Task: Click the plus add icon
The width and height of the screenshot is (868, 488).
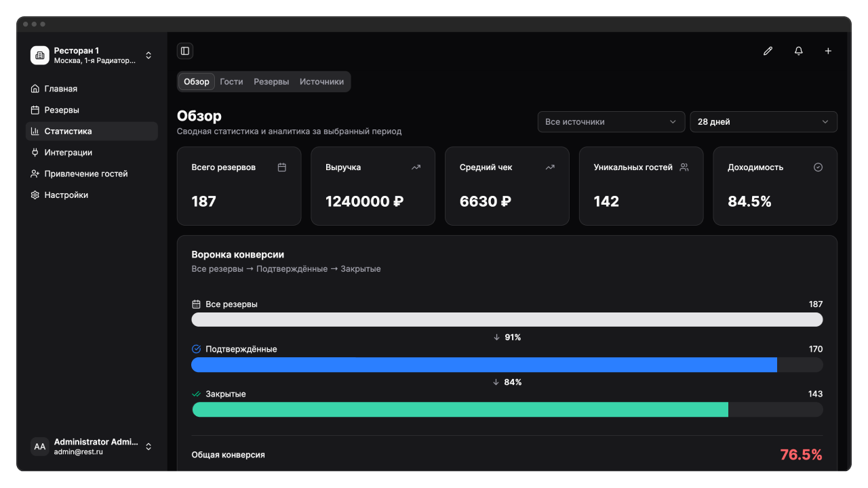Action: 828,51
